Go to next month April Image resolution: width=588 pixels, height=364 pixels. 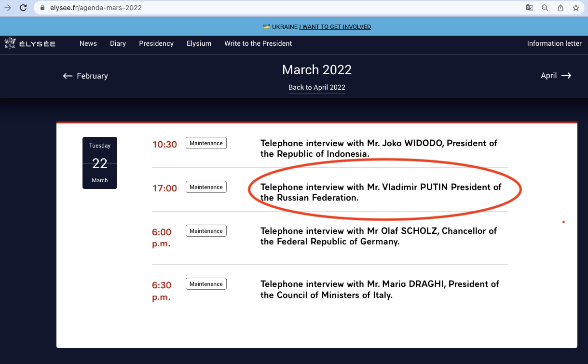[x=556, y=75]
